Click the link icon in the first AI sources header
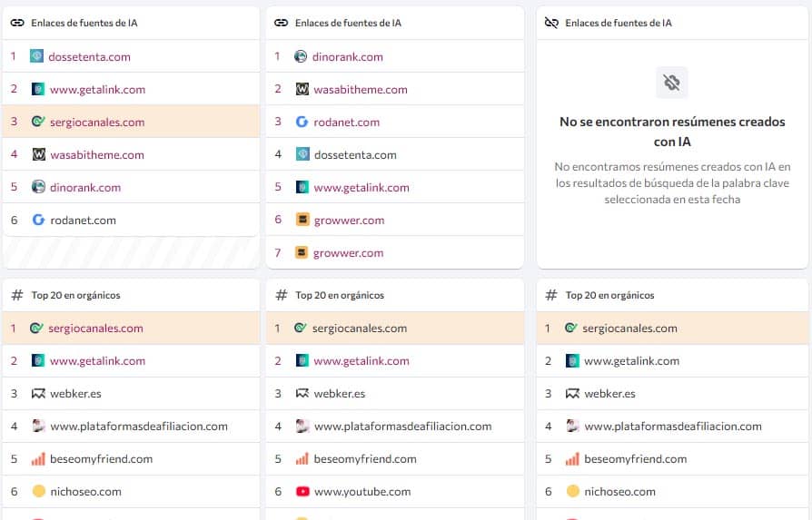The height and width of the screenshot is (520, 812). coord(17,23)
